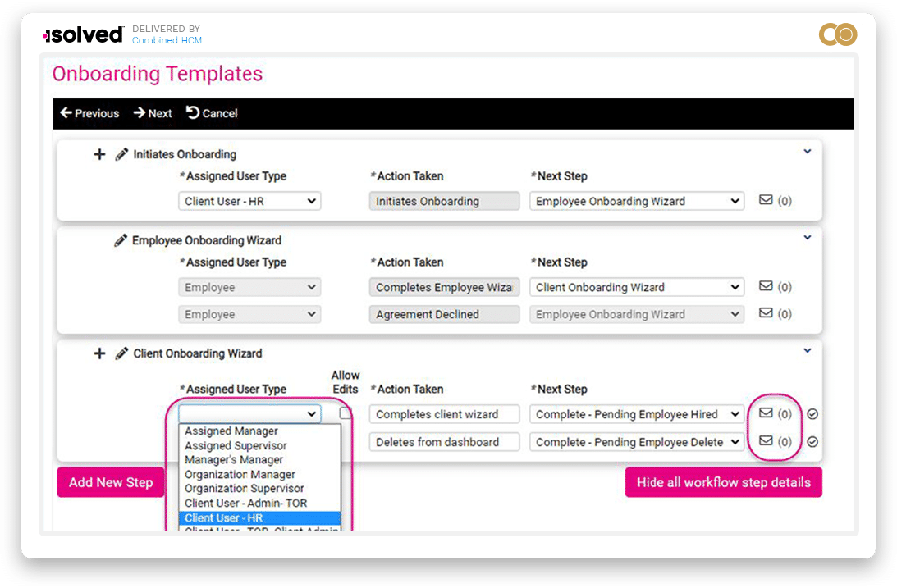Viewport: 897px width, 588px height.
Task: Open email notifications for Completes client wizard
Action: [x=766, y=413]
